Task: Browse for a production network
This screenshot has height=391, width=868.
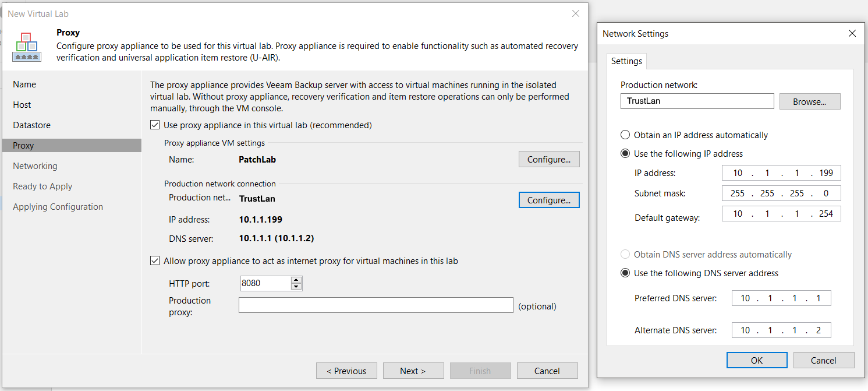Action: (x=810, y=101)
